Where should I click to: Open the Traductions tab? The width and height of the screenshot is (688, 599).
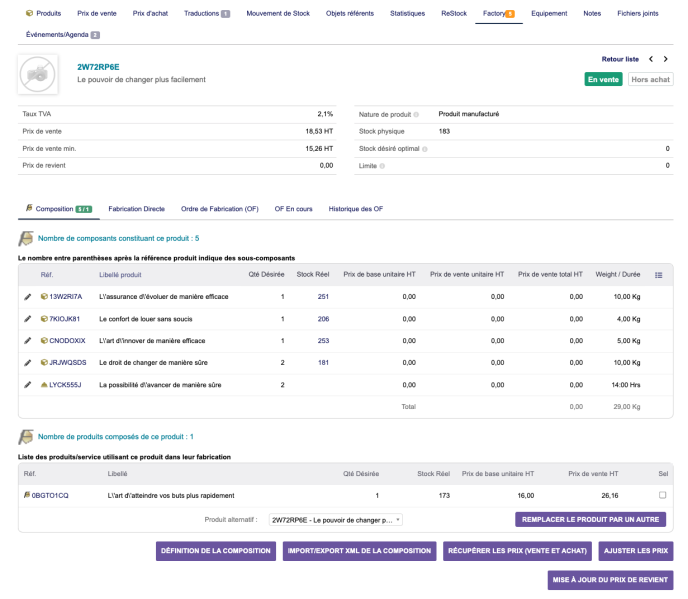point(207,14)
